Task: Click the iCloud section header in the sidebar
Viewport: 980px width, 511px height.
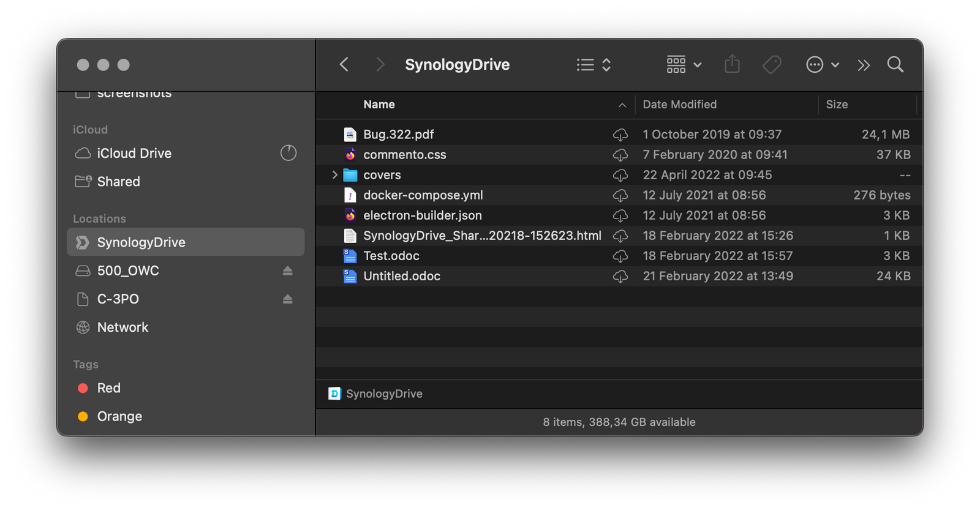Action: [90, 130]
